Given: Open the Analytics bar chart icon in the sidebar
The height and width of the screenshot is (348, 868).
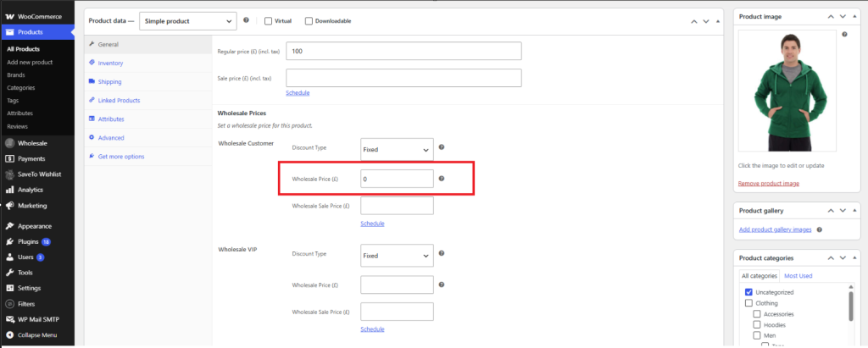Looking at the screenshot, I should pyautogui.click(x=9, y=190).
